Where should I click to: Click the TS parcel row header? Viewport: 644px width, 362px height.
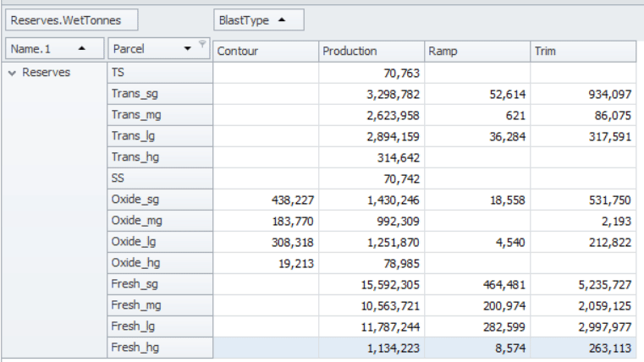(x=159, y=73)
